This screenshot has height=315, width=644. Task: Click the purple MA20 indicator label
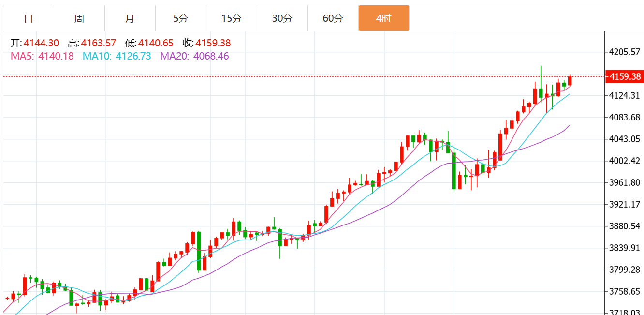point(194,56)
